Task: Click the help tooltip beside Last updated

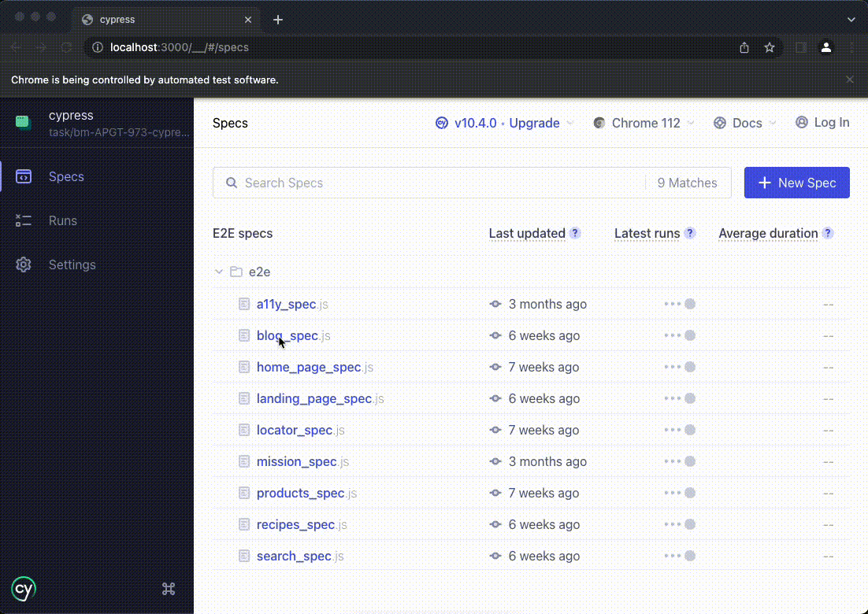Action: [575, 233]
